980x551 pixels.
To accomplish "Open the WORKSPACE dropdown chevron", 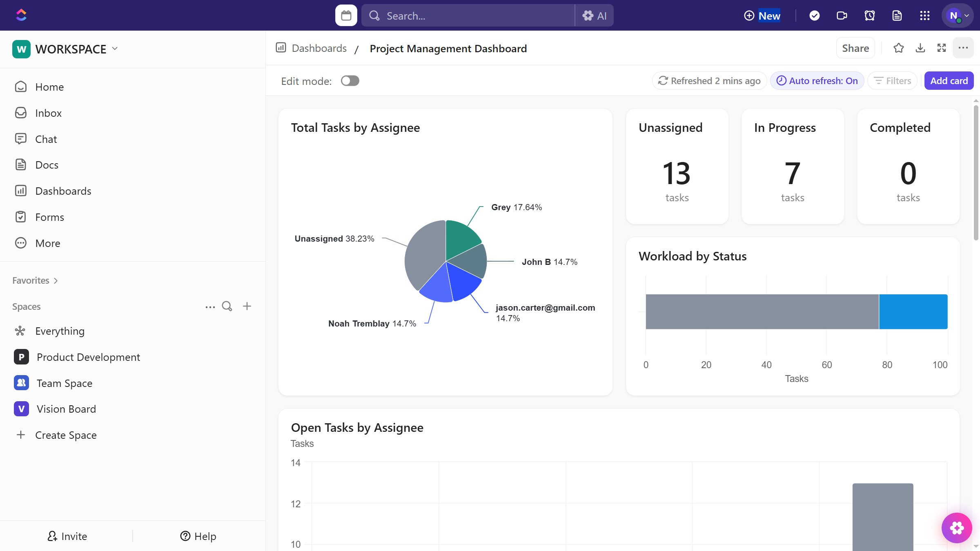I will [x=115, y=48].
